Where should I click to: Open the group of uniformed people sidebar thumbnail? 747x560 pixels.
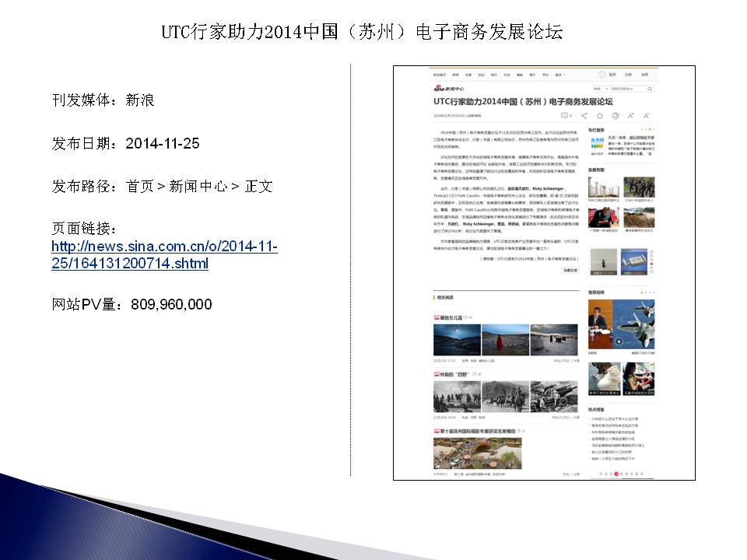(639, 187)
